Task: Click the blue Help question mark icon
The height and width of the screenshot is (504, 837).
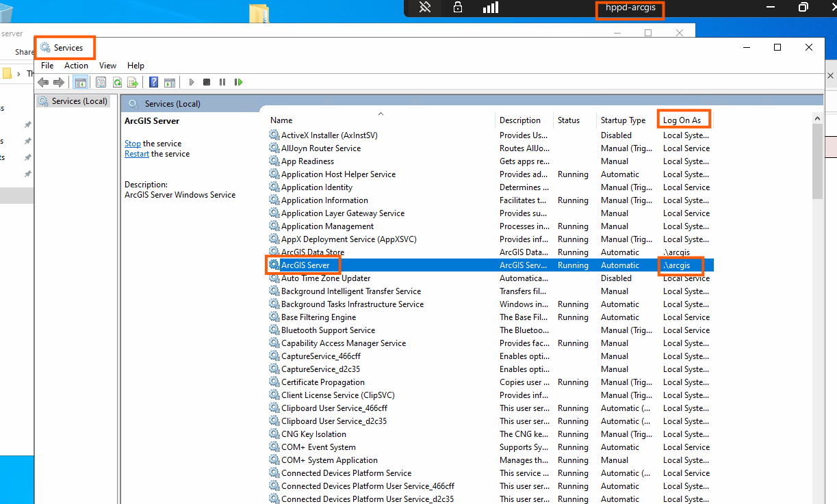Action: [x=153, y=82]
